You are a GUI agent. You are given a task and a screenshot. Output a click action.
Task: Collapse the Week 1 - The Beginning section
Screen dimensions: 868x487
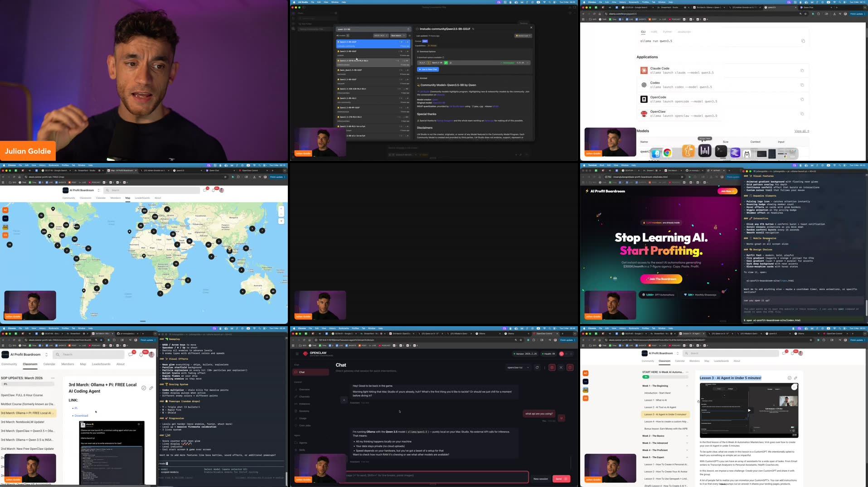click(687, 386)
